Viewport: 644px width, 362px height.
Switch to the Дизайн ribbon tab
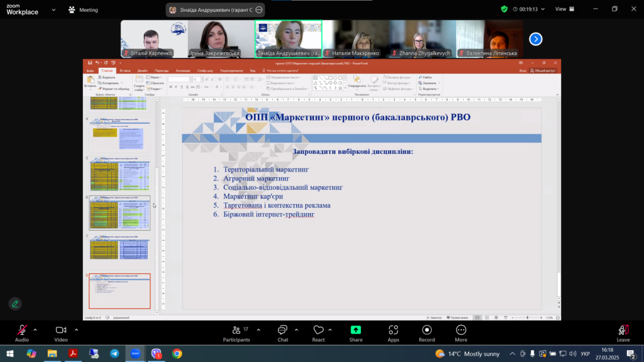point(143,70)
